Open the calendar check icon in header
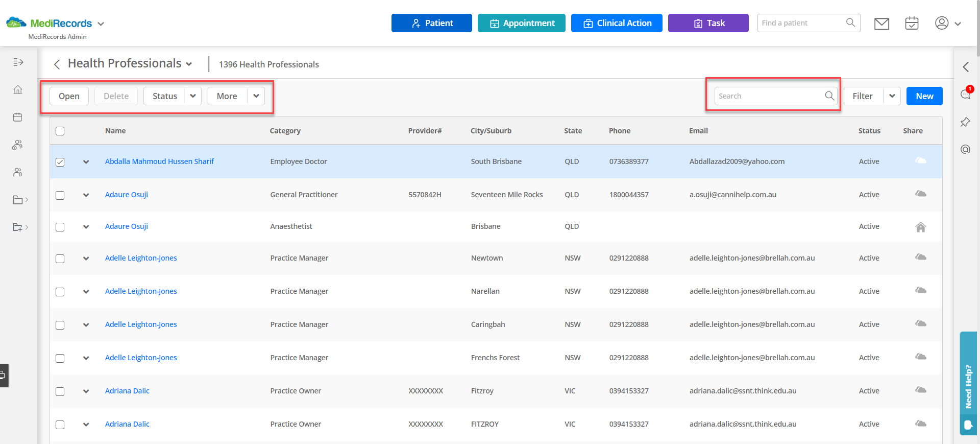This screenshot has height=444, width=980. click(912, 24)
